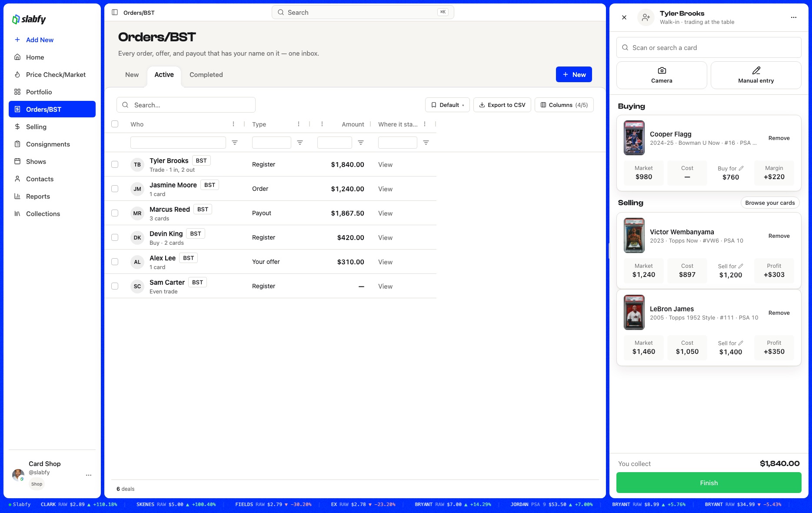Viewport: 812px width, 513px height.
Task: Check the Marcus Reed deal row
Action: click(x=115, y=213)
